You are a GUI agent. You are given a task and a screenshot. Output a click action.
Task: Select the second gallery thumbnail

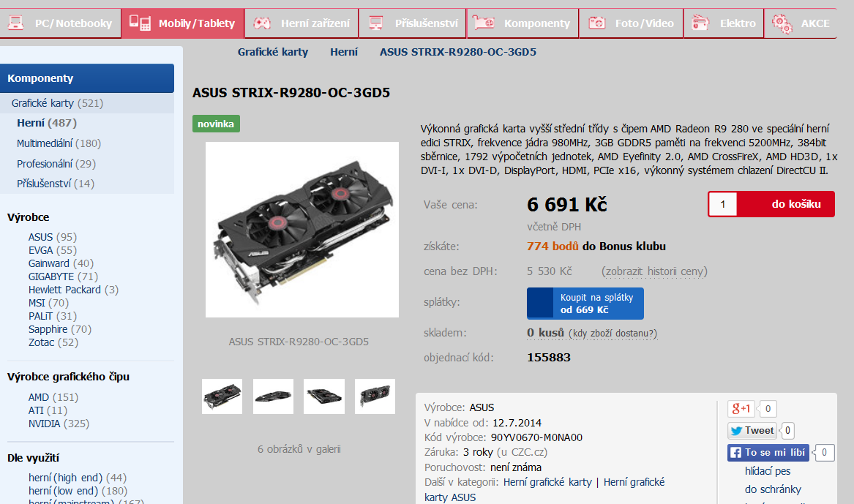(273, 396)
